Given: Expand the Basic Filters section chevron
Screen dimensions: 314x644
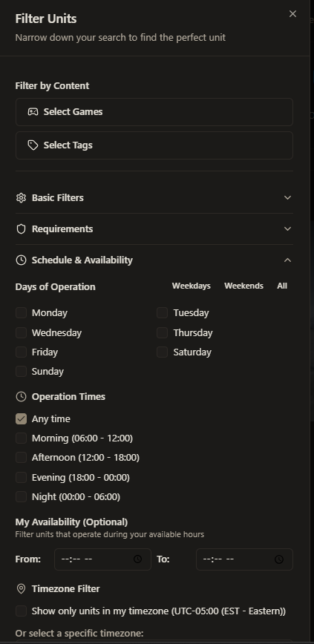Looking at the screenshot, I should (x=288, y=198).
